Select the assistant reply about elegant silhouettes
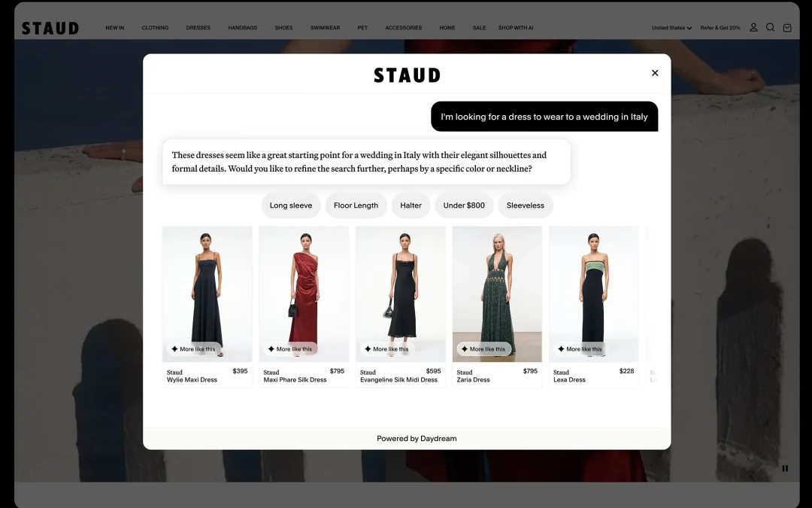The height and width of the screenshot is (508, 812). pyautogui.click(x=367, y=162)
